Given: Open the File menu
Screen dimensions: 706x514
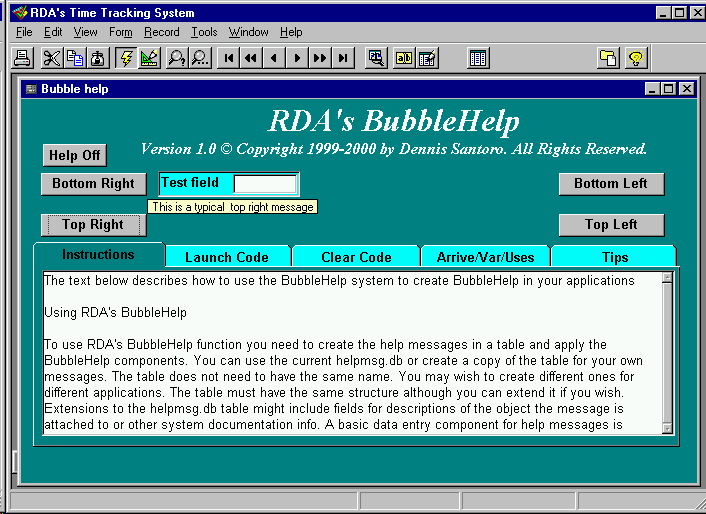Looking at the screenshot, I should [24, 32].
